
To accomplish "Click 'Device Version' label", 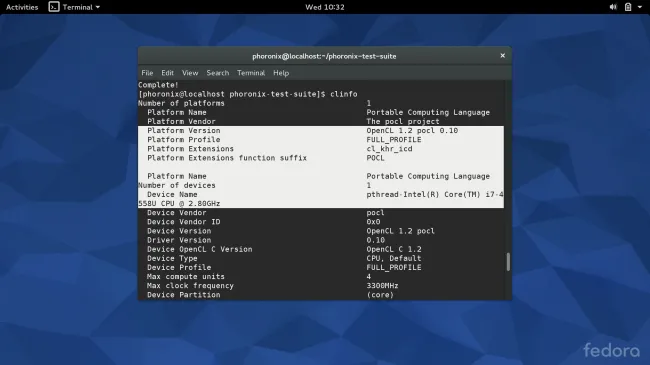I will [179, 231].
